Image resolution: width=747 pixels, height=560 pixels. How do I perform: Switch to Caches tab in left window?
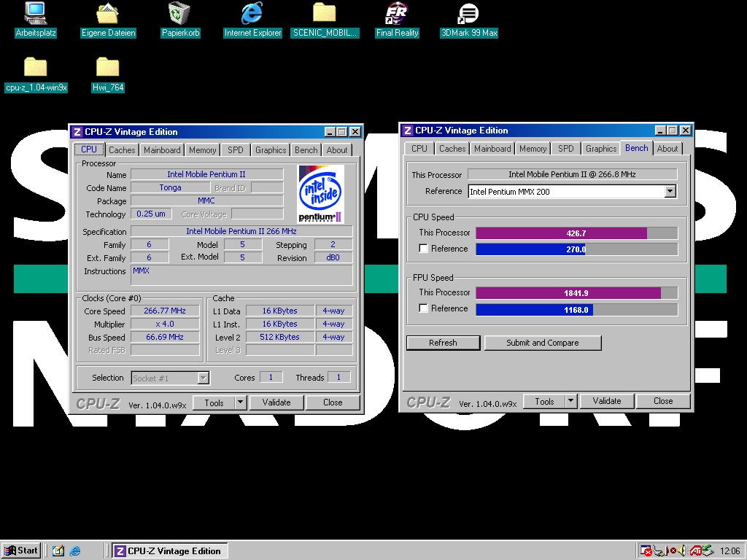click(x=122, y=150)
